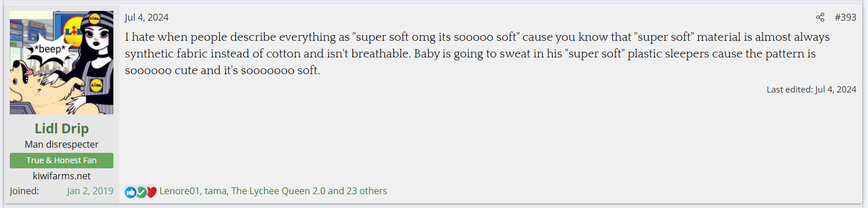Click the red heart reaction icon
The height and width of the screenshot is (208, 868).
[x=151, y=192]
